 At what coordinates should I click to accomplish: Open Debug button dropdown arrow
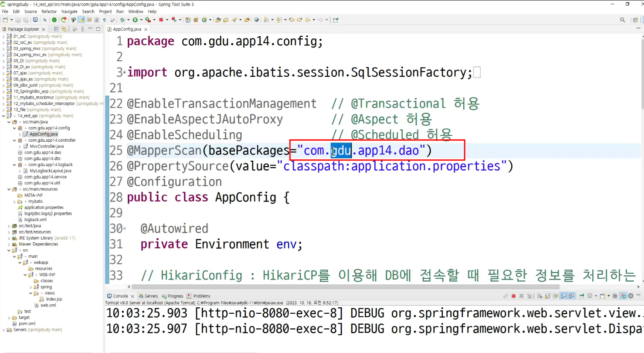click(x=129, y=20)
